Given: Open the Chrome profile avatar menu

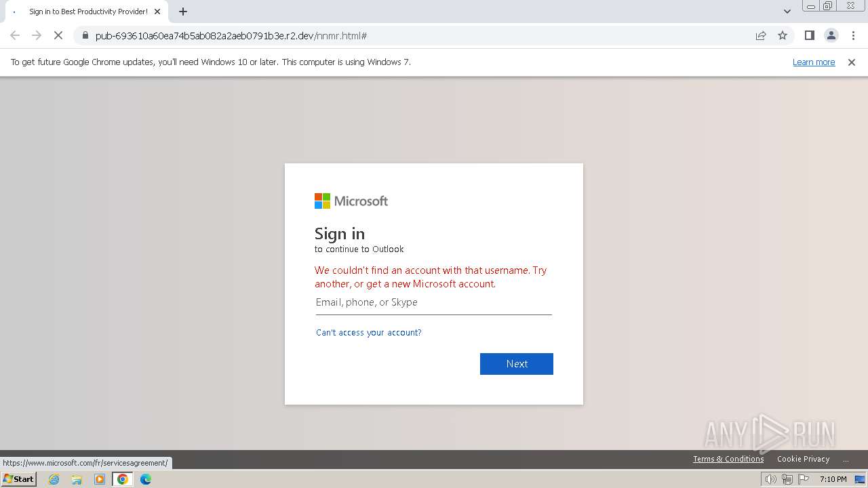Looking at the screenshot, I should pos(831,35).
